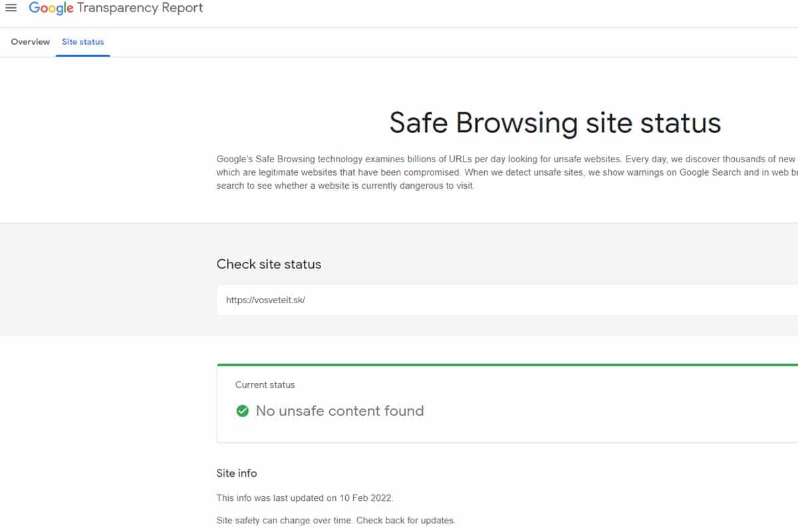Image resolution: width=798 pixels, height=532 pixels.
Task: Click the Google Transparency Report logo
Action: click(116, 9)
